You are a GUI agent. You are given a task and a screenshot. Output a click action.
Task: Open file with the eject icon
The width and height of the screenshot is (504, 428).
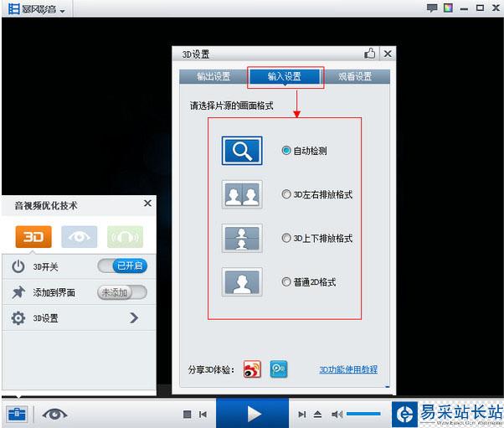[317, 414]
